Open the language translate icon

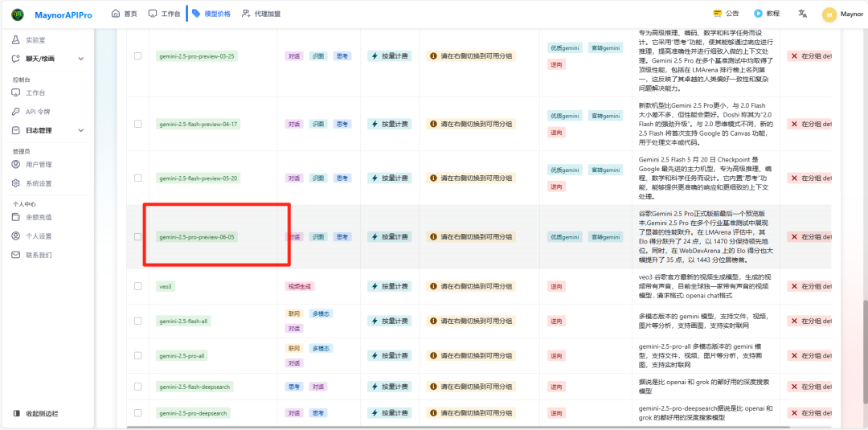802,14
